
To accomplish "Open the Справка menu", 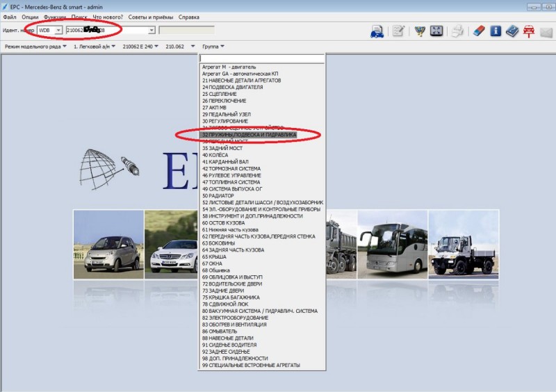I will (x=188, y=17).
